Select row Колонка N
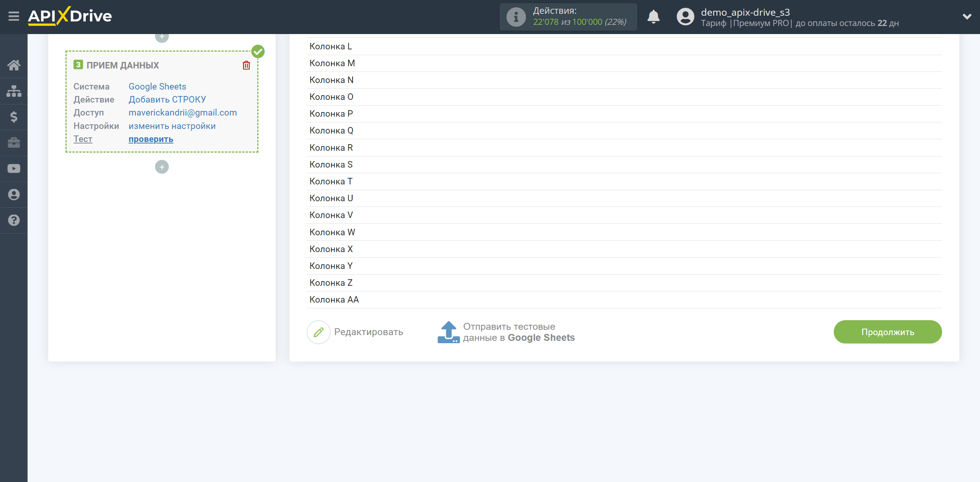The image size is (980, 482). [624, 80]
